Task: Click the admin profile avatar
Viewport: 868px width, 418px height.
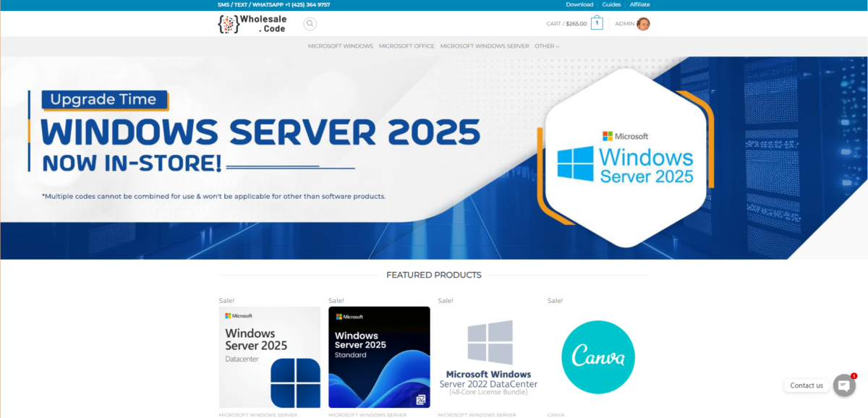Action: 643,24
